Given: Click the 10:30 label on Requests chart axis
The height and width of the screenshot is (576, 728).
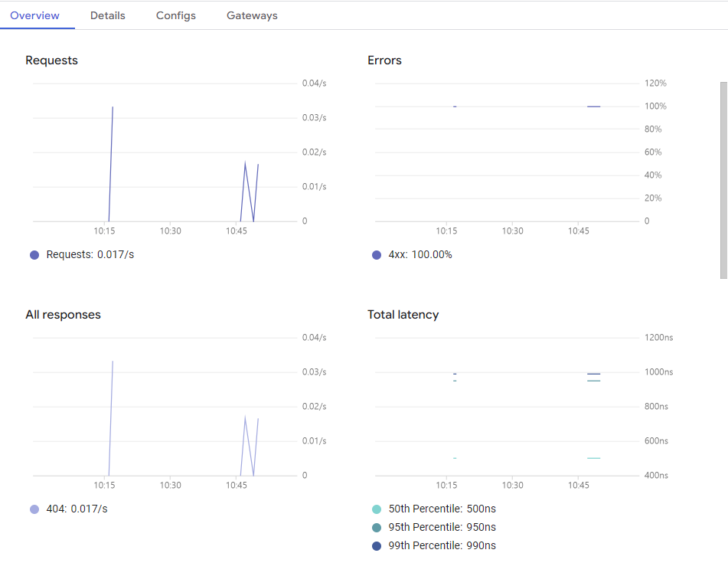Looking at the screenshot, I should (x=171, y=231).
